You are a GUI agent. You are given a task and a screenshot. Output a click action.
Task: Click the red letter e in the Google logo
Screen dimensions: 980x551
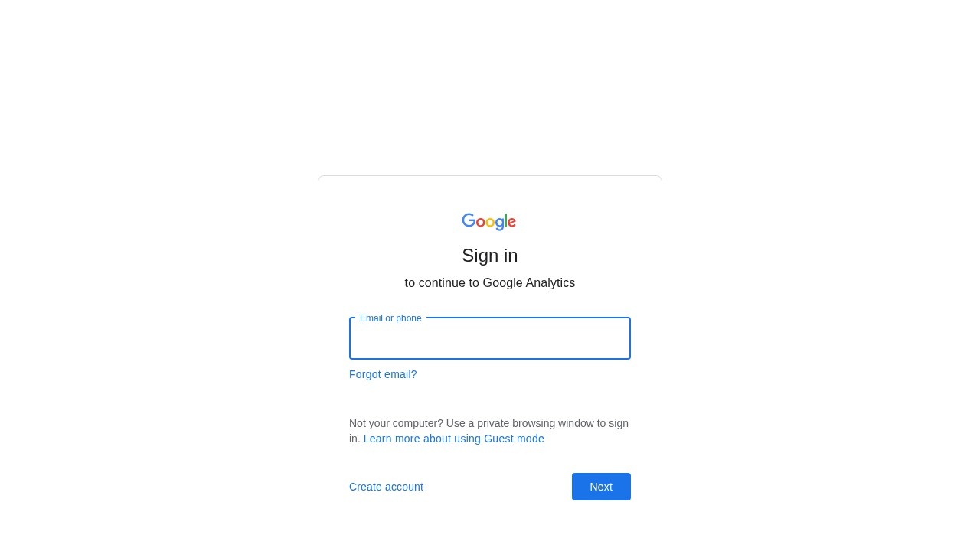pos(511,223)
